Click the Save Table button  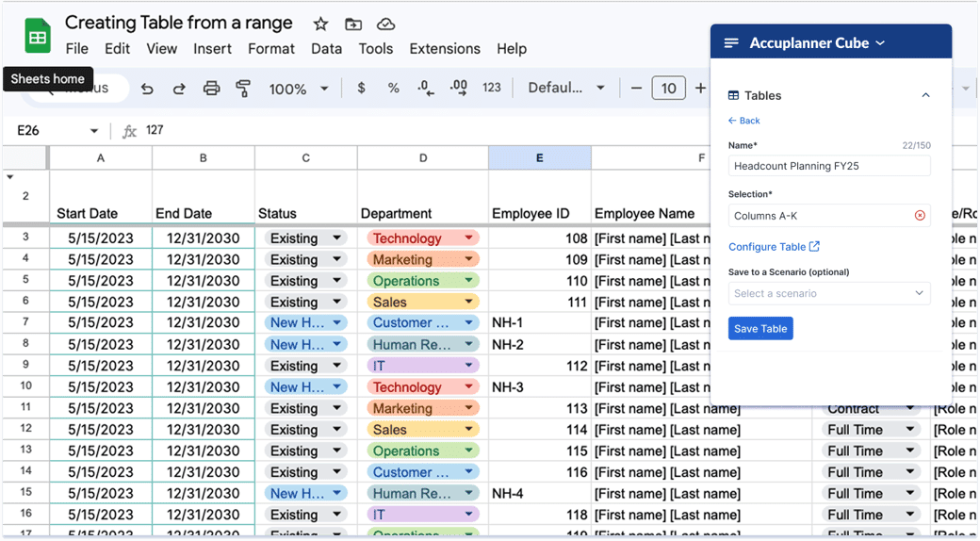click(x=760, y=328)
